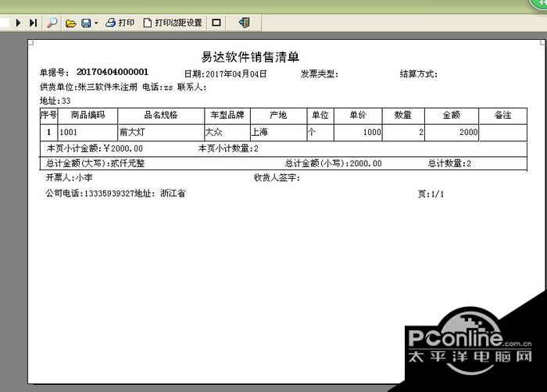Screen dimensions: 547x392
Task: Click the 单价 column header
Action: (x=358, y=115)
